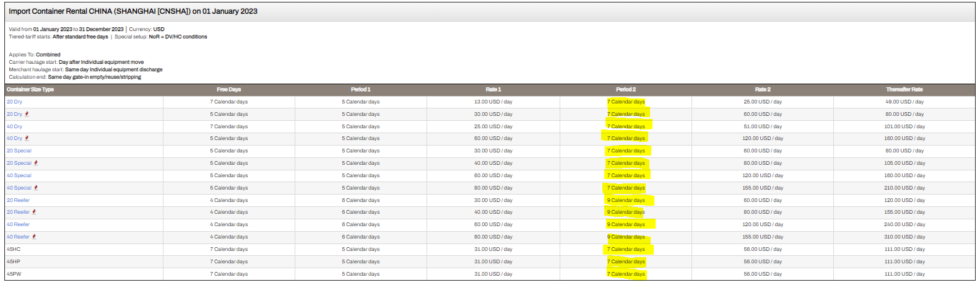Image resolution: width=980 pixels, height=285 pixels.
Task: Click the 45HC container type cell
Action: pos(14,249)
